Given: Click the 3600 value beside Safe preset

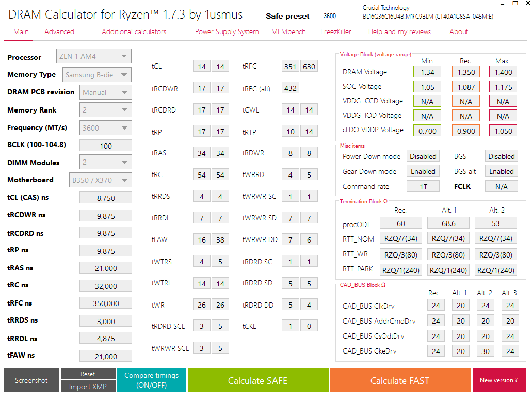Looking at the screenshot, I should tap(329, 16).
